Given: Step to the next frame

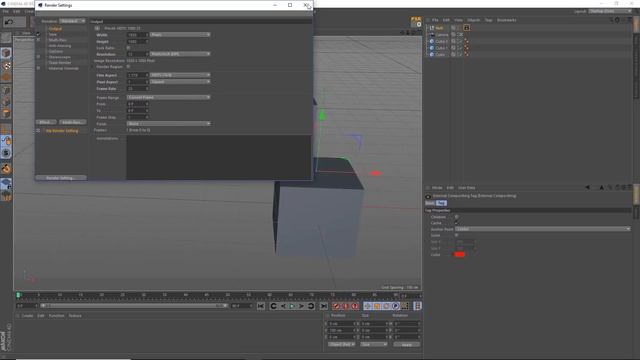Looking at the screenshot, I should click(301, 306).
